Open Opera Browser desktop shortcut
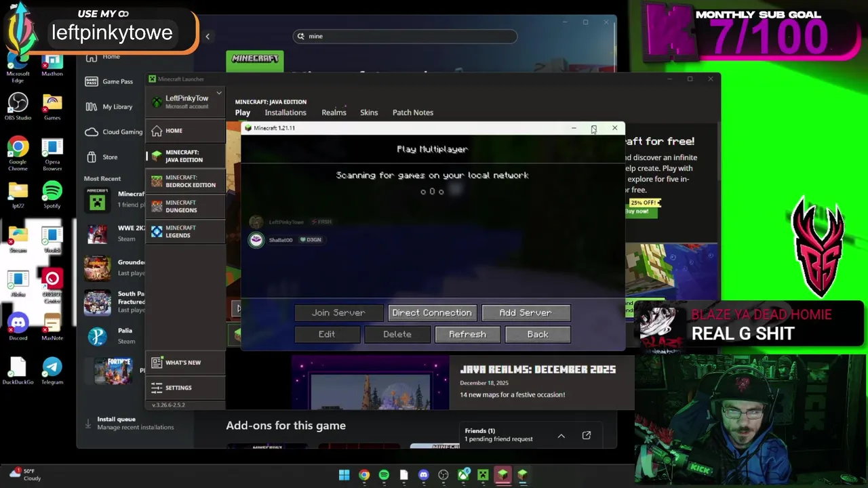Screen dimensions: 868x488 coord(52,154)
